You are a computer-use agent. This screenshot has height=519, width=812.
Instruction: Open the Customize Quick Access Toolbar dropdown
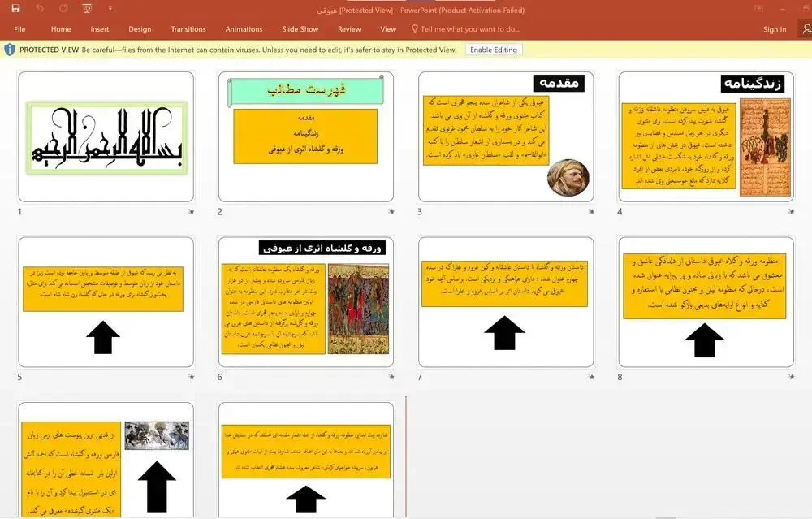click(110, 9)
